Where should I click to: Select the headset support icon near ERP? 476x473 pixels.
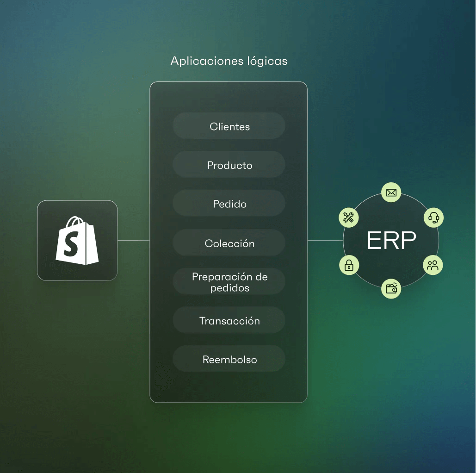pyautogui.click(x=433, y=218)
